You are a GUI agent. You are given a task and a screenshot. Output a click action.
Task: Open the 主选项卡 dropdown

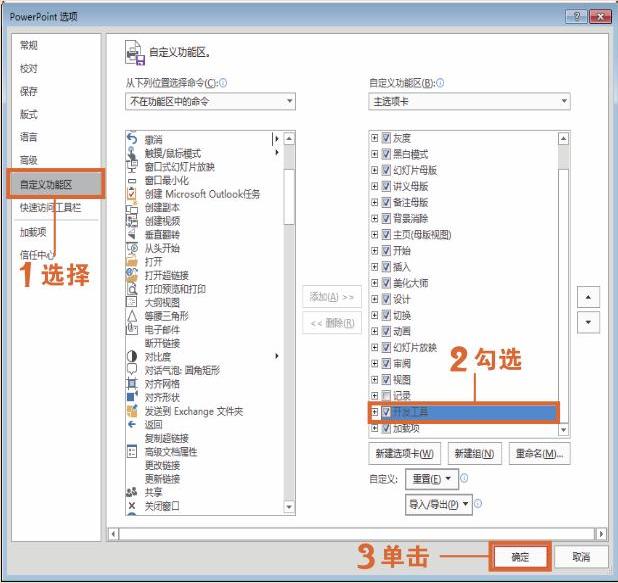(x=469, y=102)
